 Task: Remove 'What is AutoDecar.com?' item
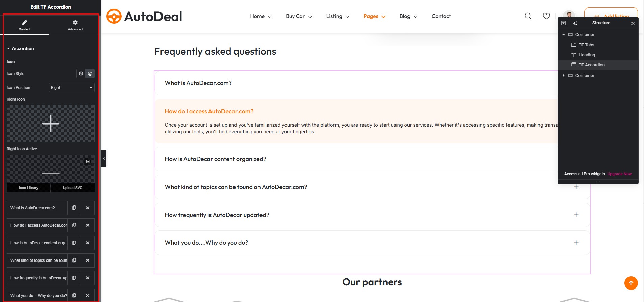pyautogui.click(x=88, y=208)
